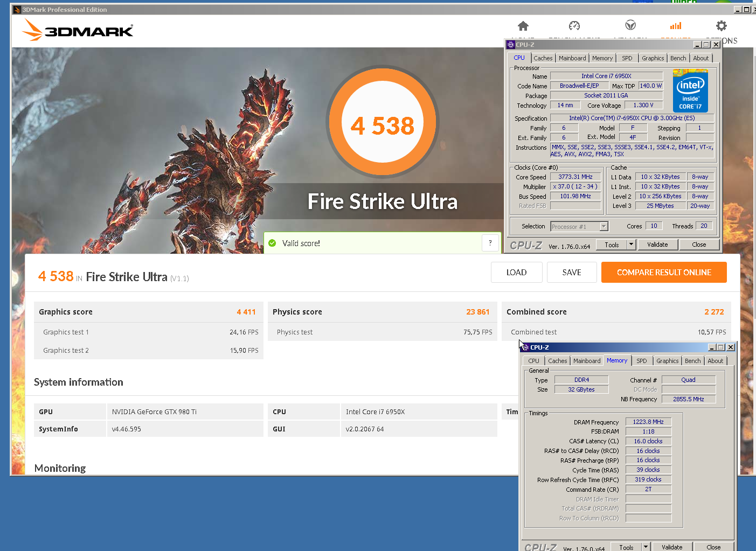
Task: Click the Core Speed 3773.31 MHz field
Action: pos(575,177)
